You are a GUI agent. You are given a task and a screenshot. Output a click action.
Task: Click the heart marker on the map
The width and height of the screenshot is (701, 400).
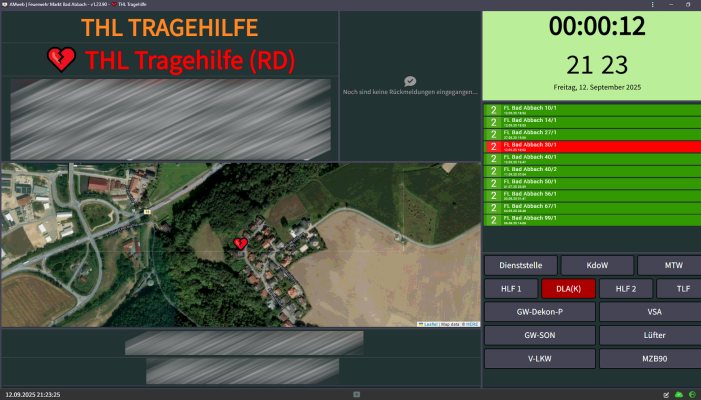point(240,243)
